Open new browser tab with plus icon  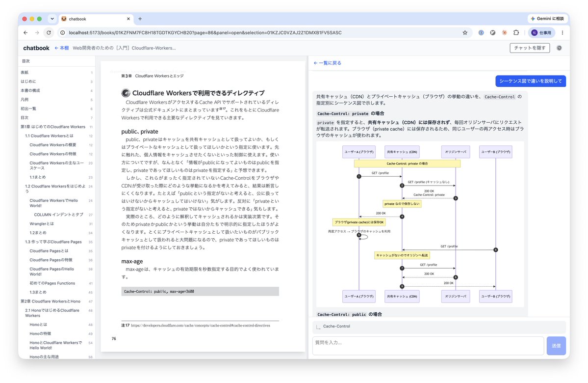(140, 19)
